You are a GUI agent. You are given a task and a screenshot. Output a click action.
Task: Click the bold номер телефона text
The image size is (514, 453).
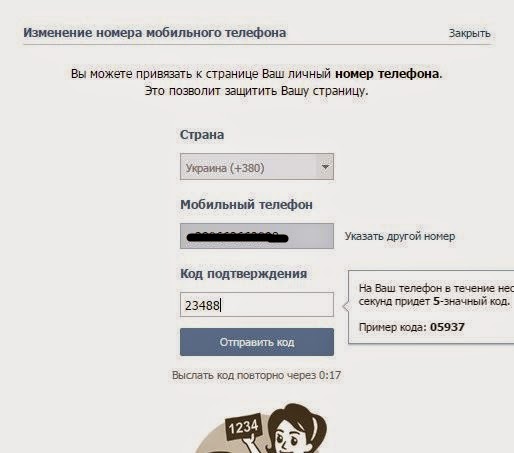[387, 74]
